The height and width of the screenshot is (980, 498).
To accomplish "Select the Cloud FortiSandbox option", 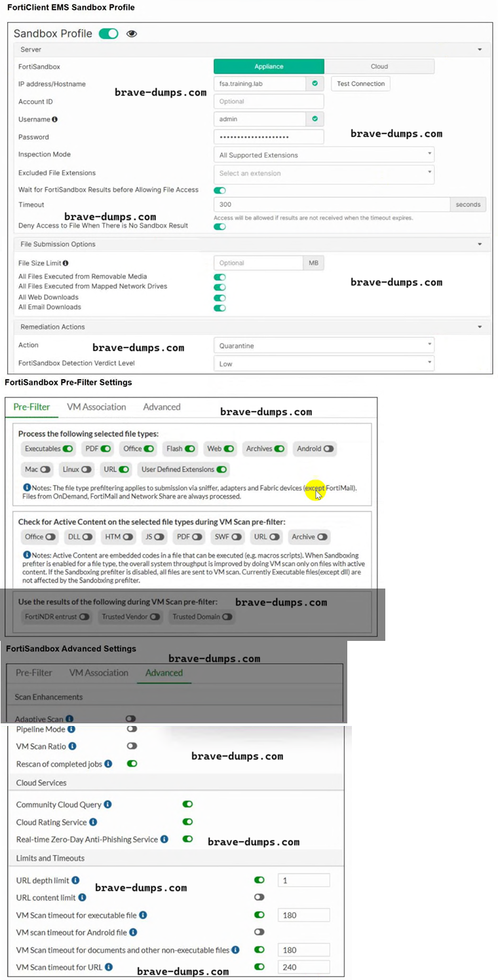I will coord(379,66).
